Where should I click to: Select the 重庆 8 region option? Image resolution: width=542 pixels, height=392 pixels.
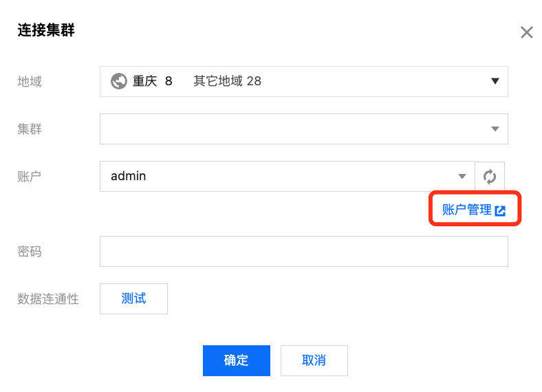[152, 81]
